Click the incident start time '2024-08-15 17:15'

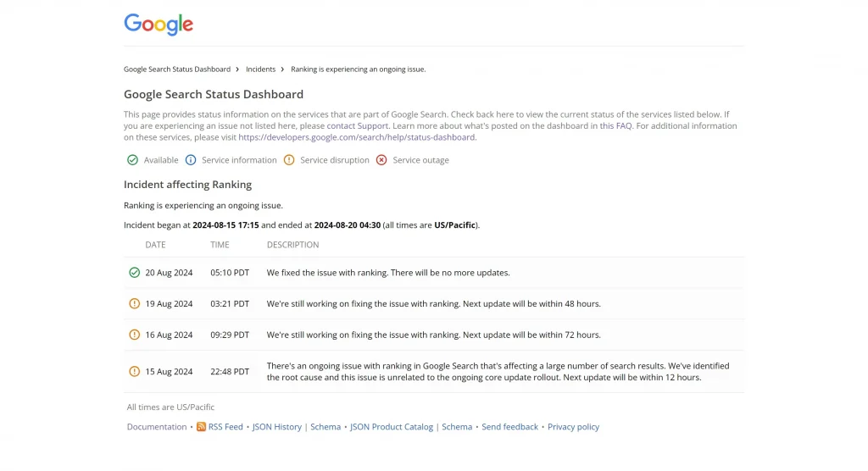[x=225, y=224]
